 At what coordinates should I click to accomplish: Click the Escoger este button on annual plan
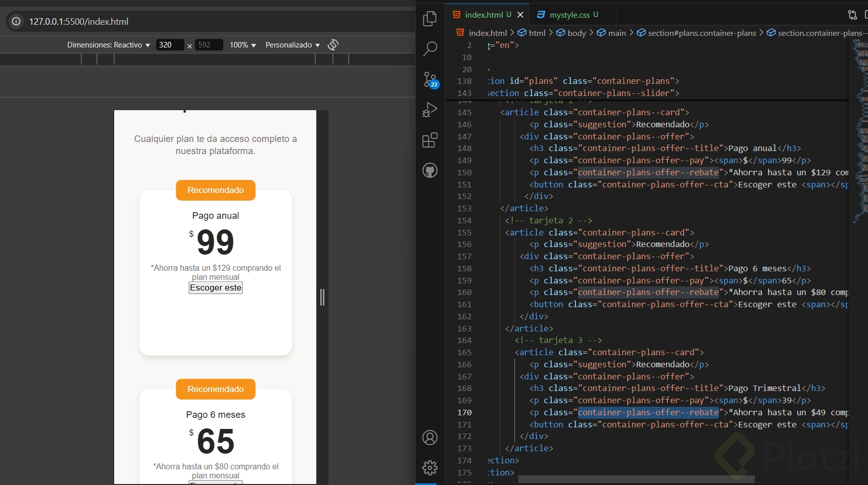tap(216, 287)
